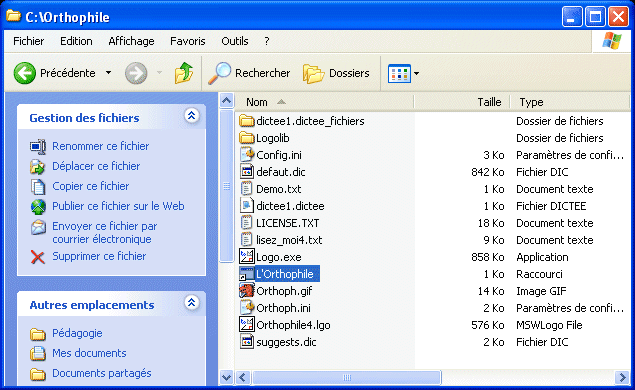Open the Affichage menu

(131, 41)
